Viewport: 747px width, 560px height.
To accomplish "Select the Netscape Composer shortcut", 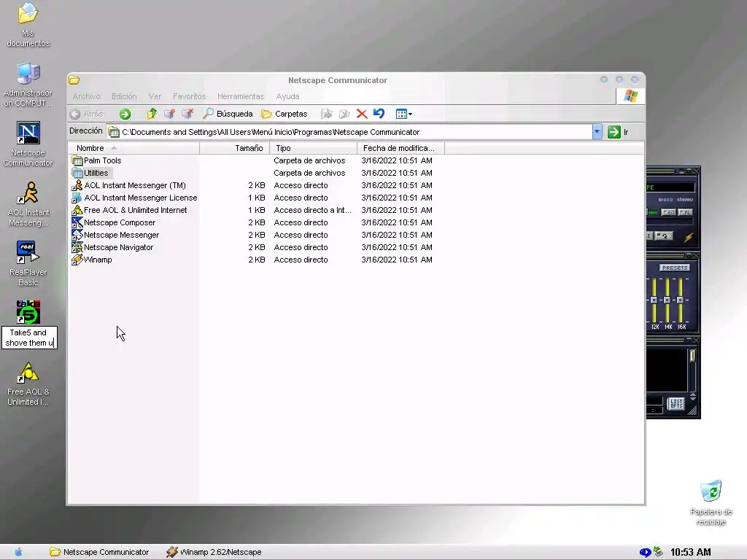I will pos(113,222).
